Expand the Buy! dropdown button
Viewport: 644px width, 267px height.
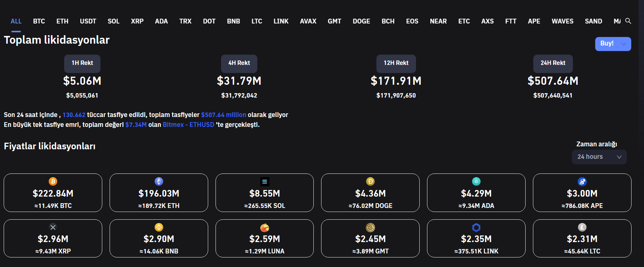613,44
